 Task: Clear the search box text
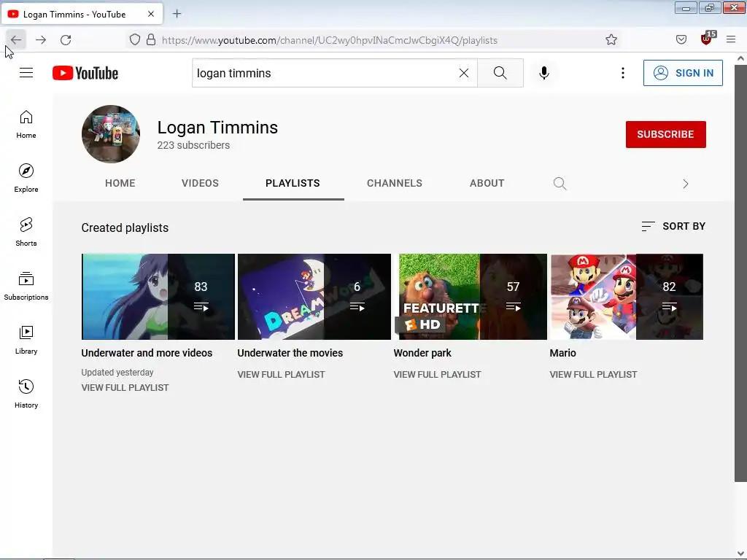click(463, 73)
